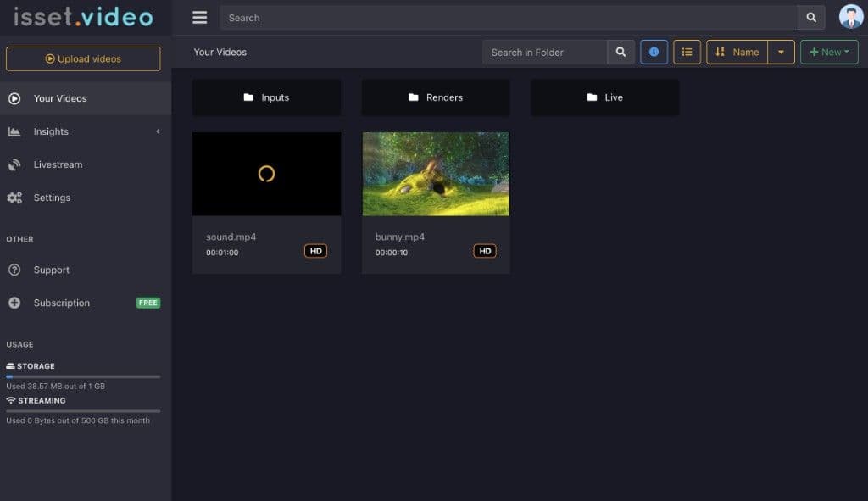This screenshot has height=501, width=868.
Task: Click the Streaming wifi icon
Action: [10, 400]
